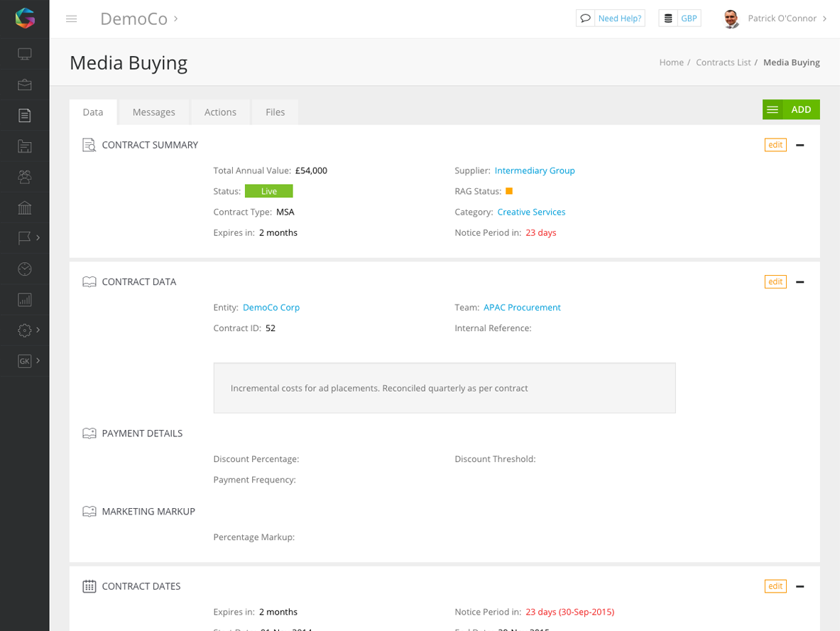840x631 pixels.
Task: Click the bank building icon in sidebar
Action: click(x=25, y=207)
